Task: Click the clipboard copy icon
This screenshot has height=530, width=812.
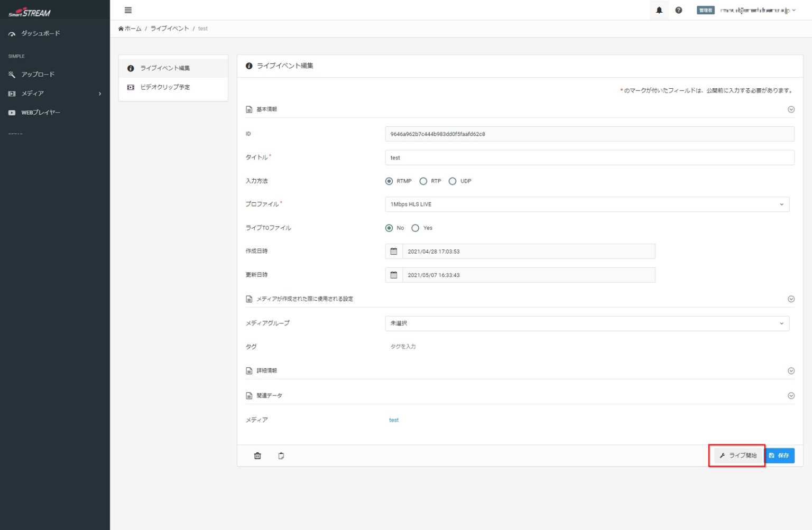Action: pyautogui.click(x=281, y=455)
